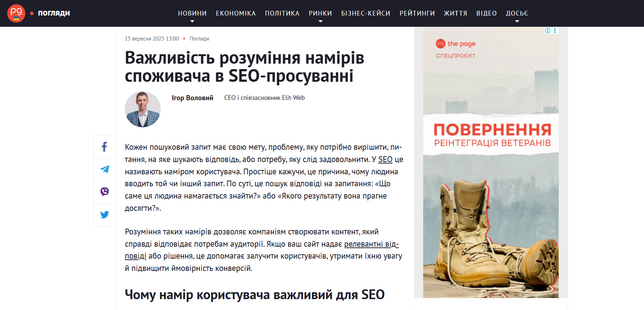Select Рейтинги in the top navigation
Image resolution: width=644 pixels, height=310 pixels.
tap(417, 13)
